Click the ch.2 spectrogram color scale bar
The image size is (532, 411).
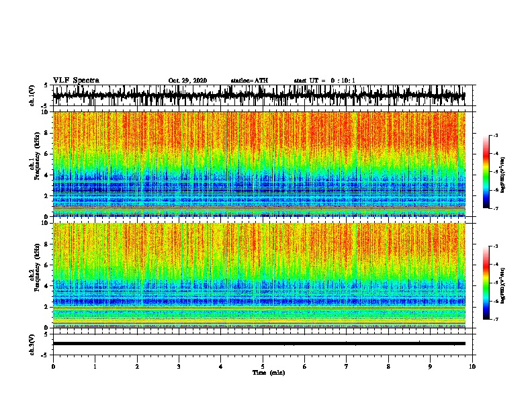486,283
